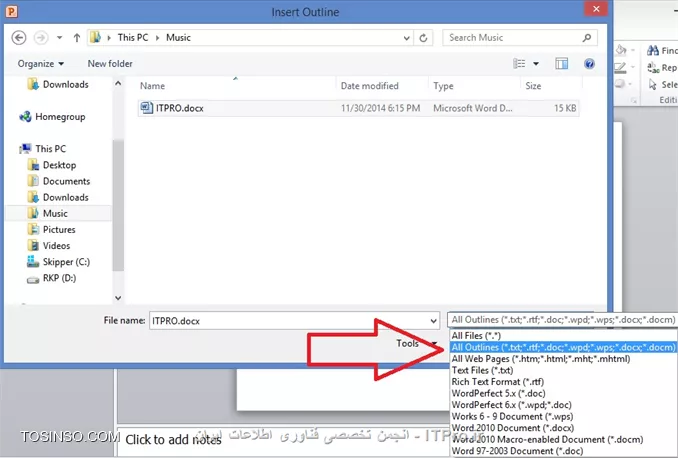
Task: Open the recent locations dropdown arrow
Action: click(x=59, y=38)
